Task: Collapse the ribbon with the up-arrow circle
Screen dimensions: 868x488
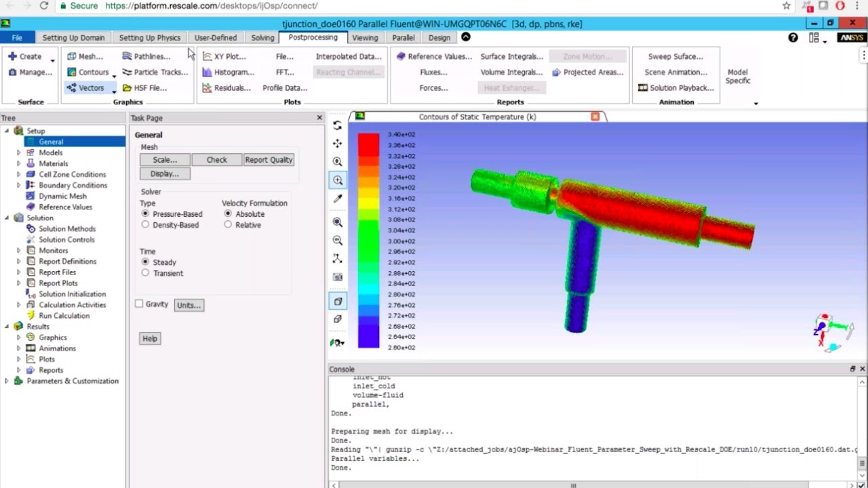Action: (x=466, y=37)
